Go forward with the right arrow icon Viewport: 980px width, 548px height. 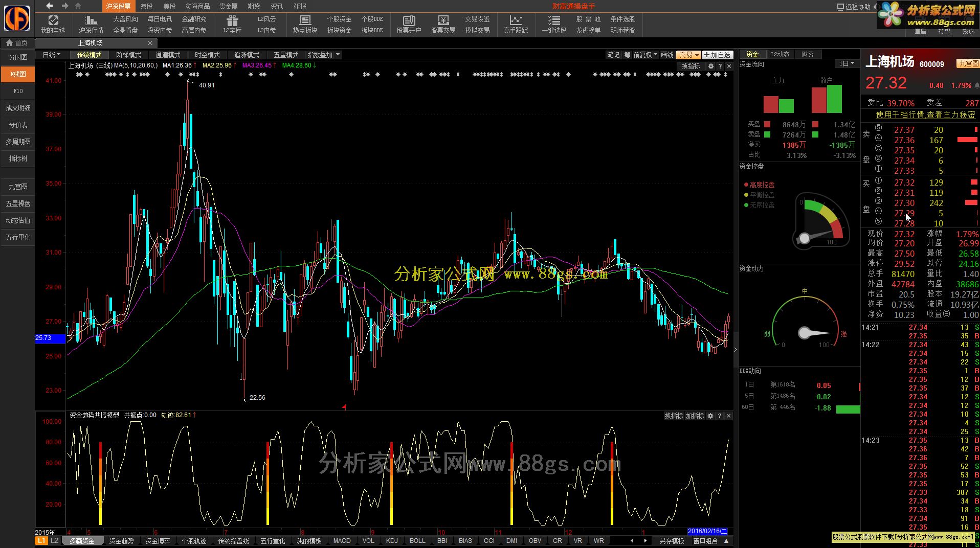click(x=65, y=6)
